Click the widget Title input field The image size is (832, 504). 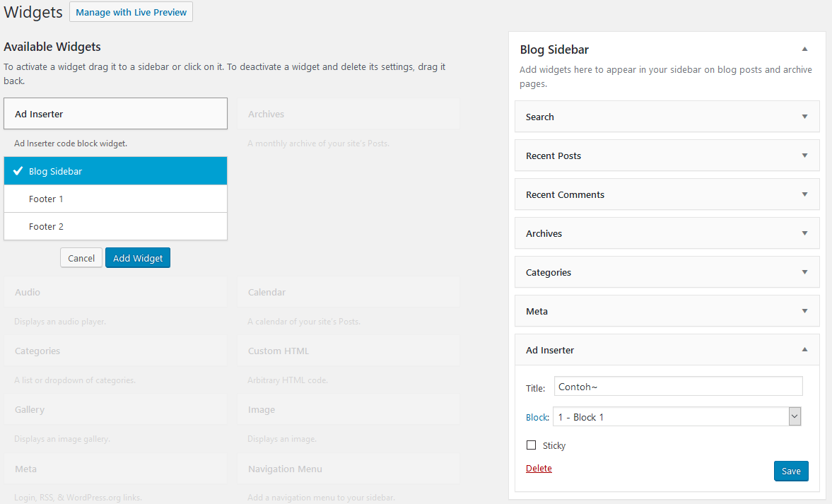(x=677, y=386)
